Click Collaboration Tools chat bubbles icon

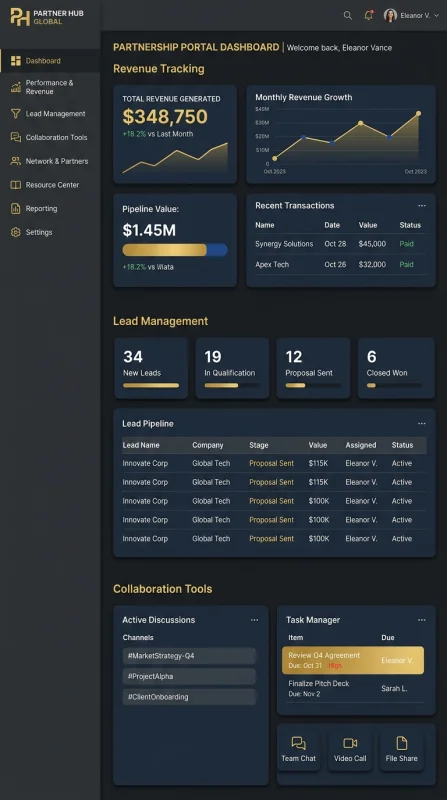click(16, 137)
